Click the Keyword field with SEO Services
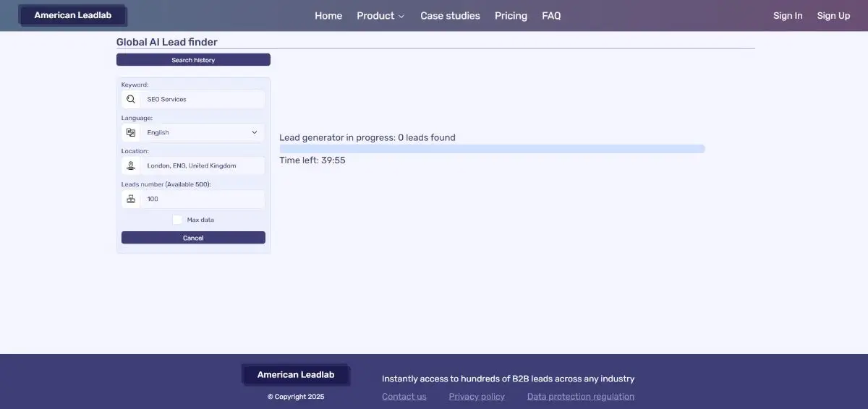 203,100
